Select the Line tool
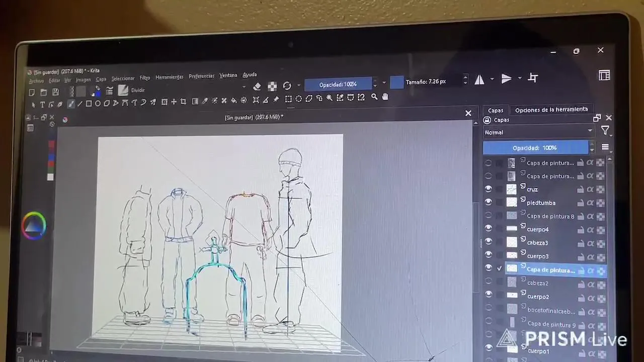 80,104
